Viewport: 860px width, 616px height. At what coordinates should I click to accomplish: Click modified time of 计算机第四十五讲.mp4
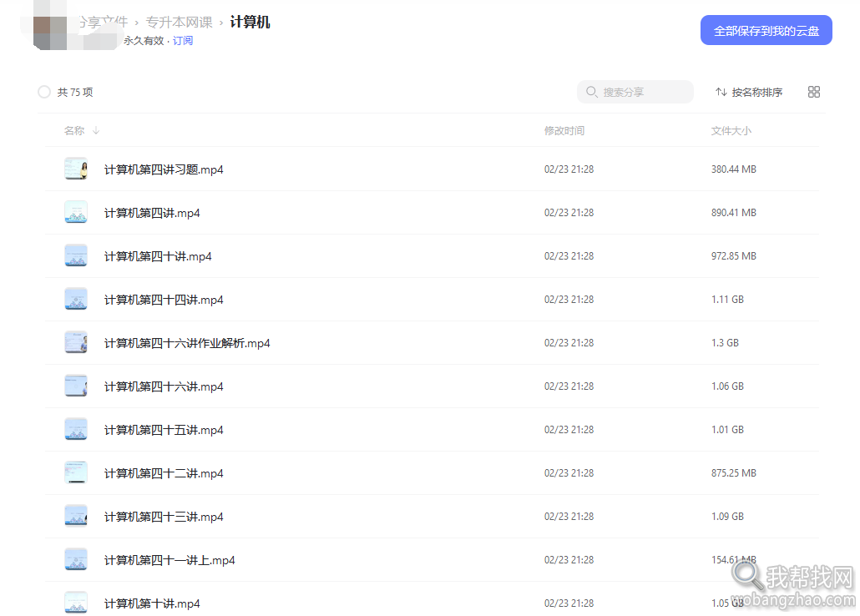569,429
